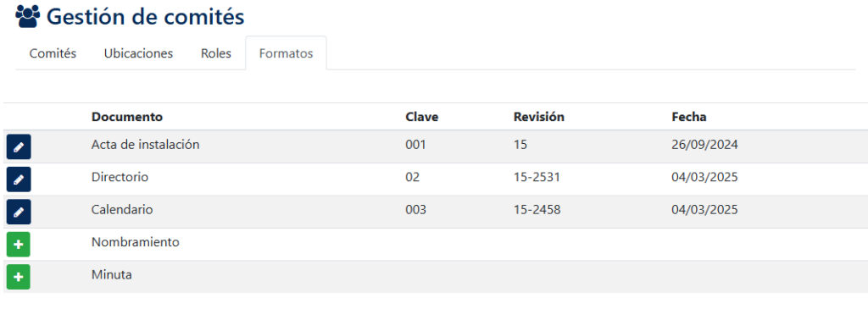Open the Ubicaciones tab
868x309 pixels.
pyautogui.click(x=138, y=53)
